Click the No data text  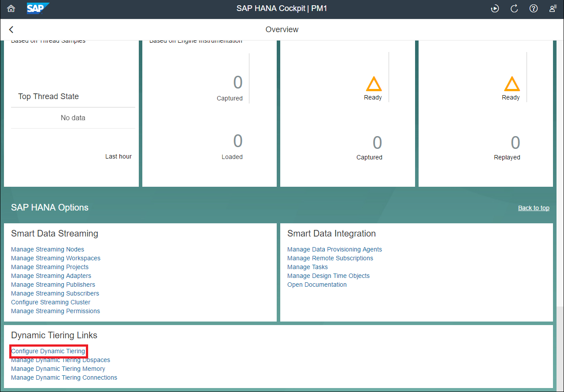click(x=73, y=118)
